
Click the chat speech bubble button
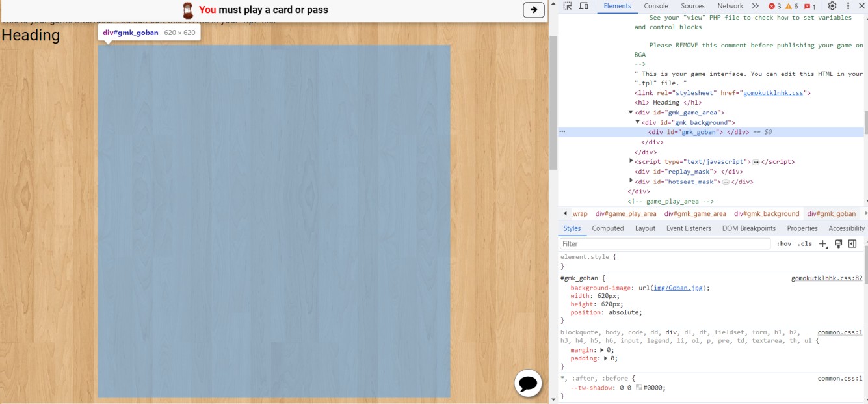click(x=528, y=383)
